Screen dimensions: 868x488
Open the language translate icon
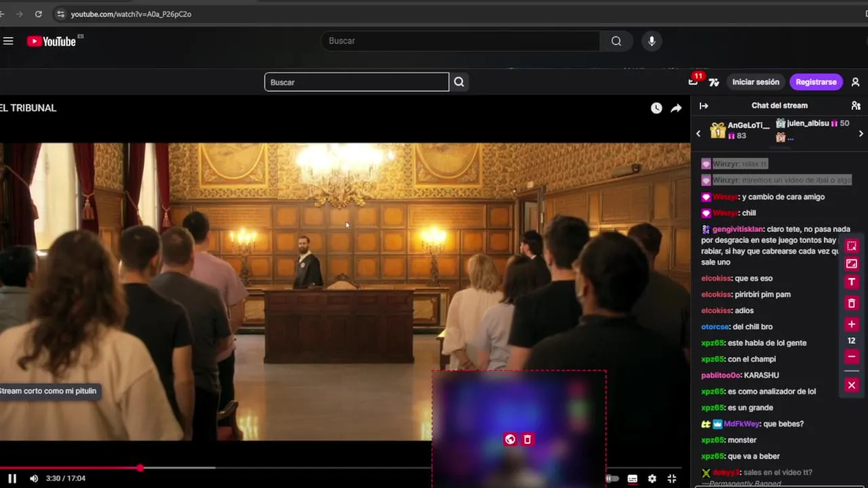pyautogui.click(x=714, y=82)
